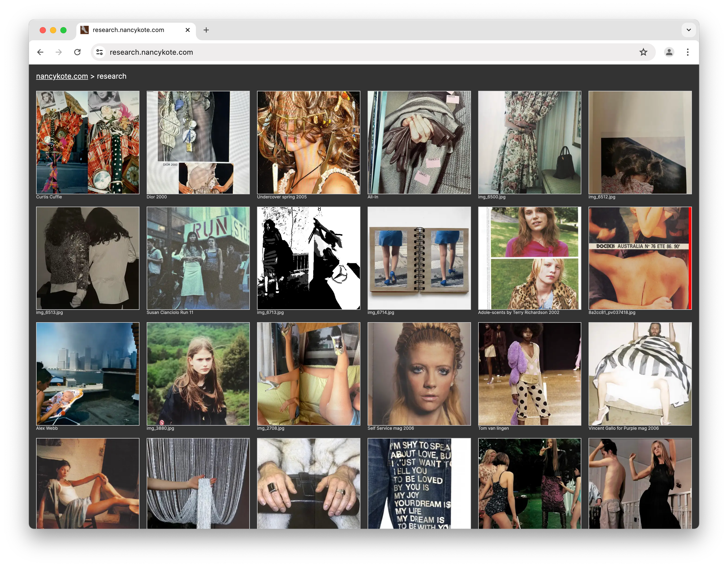
Task: Expand the tab search dropdown arrow
Action: 688,30
